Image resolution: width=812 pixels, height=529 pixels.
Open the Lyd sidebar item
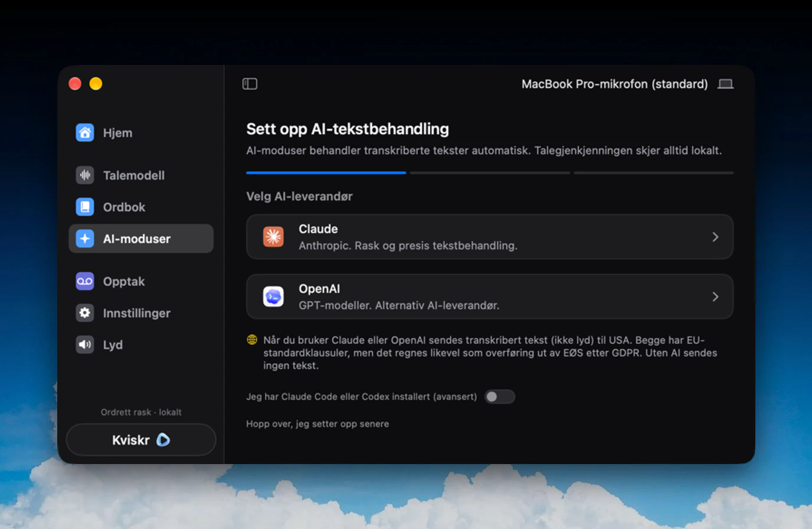click(140, 345)
